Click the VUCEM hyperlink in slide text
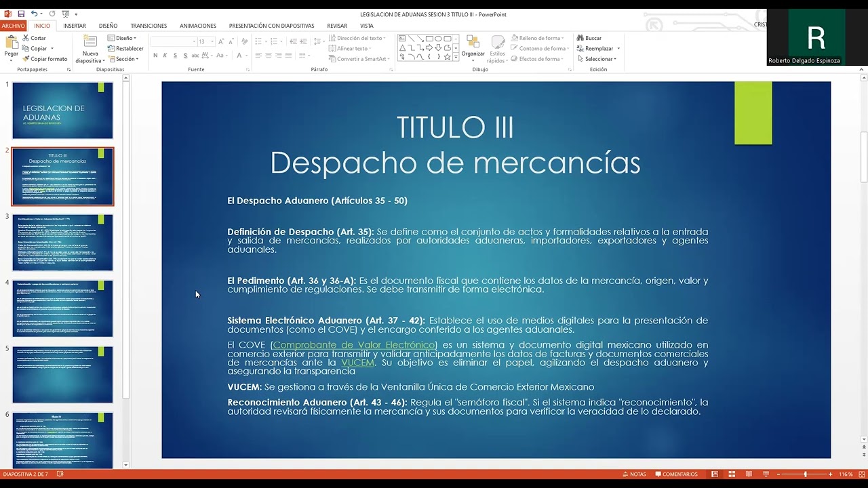The height and width of the screenshot is (488, 868). (x=358, y=363)
